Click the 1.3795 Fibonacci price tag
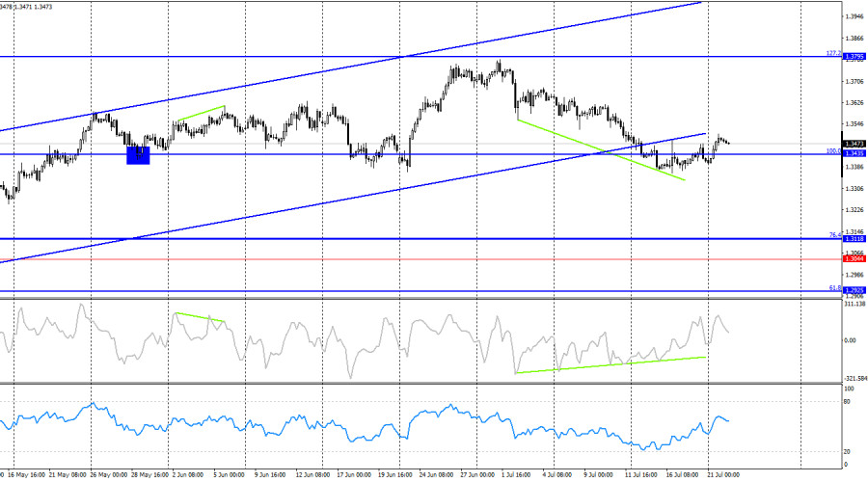Image resolution: width=868 pixels, height=482 pixels. click(x=854, y=57)
